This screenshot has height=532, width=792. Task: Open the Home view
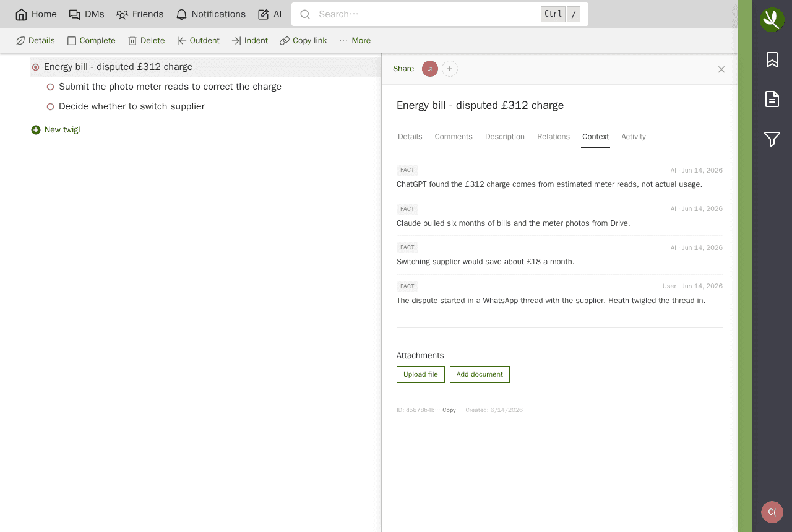pyautogui.click(x=36, y=14)
